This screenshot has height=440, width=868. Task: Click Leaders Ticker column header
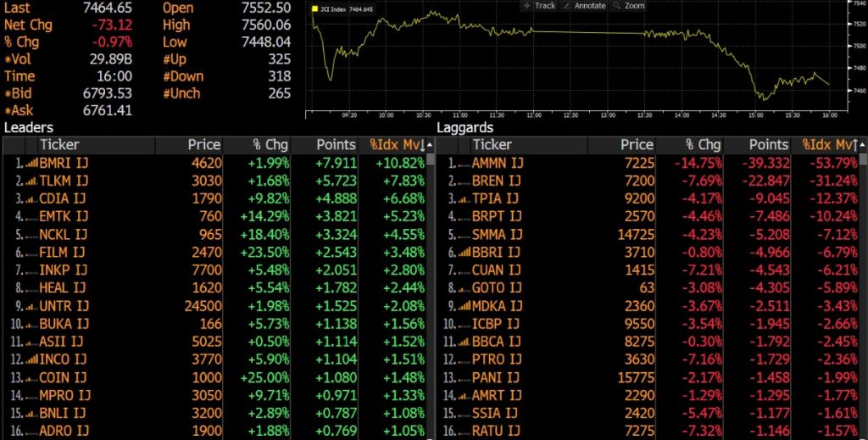pos(97,145)
